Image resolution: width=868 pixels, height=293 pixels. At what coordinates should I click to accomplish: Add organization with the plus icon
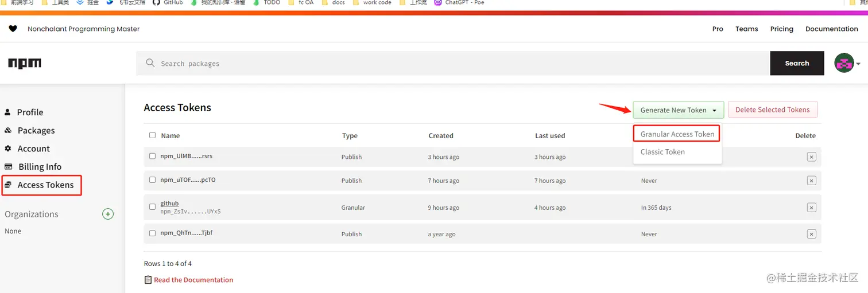coord(108,214)
